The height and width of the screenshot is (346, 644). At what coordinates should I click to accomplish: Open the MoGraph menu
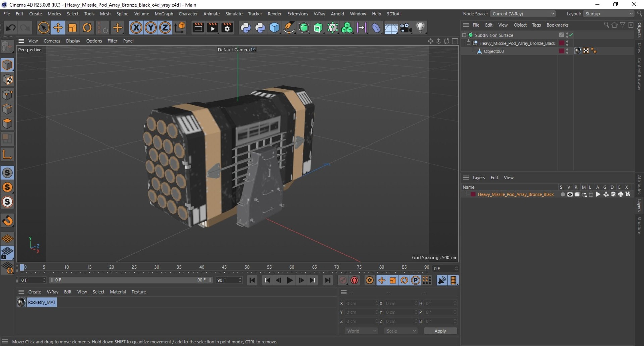point(164,14)
